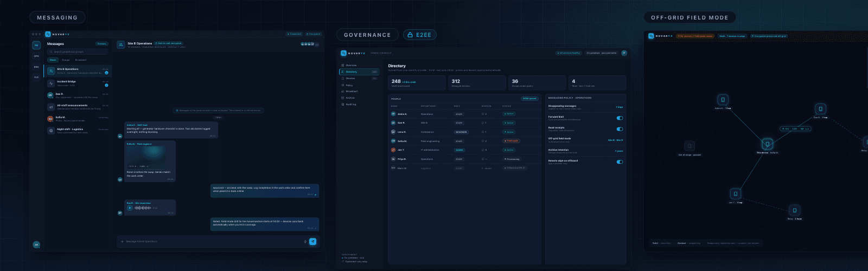Viewport: 868px width, 271px height.
Task: Change the Disappearing messages 7 days value
Action: [619, 107]
